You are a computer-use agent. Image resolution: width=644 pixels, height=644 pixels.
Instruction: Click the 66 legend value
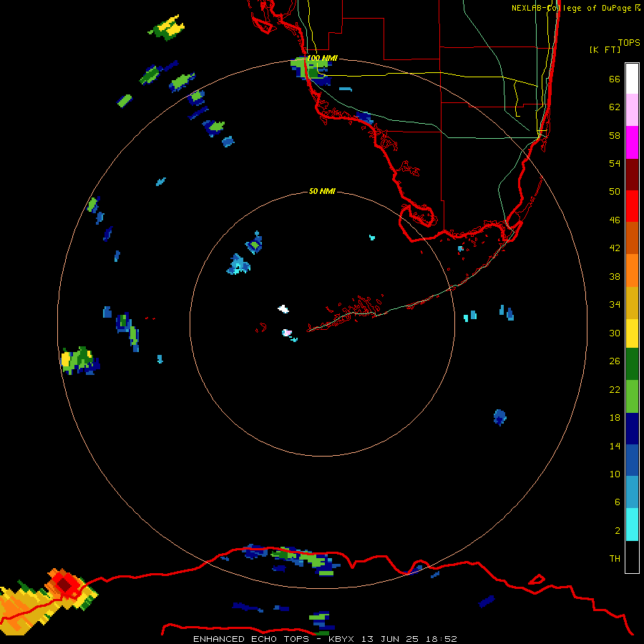pos(615,79)
